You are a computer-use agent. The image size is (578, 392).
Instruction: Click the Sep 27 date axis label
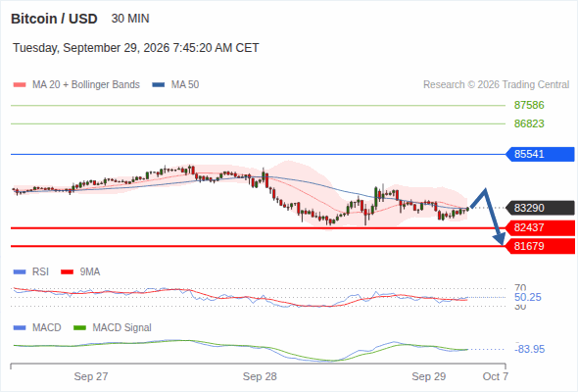coord(91,376)
